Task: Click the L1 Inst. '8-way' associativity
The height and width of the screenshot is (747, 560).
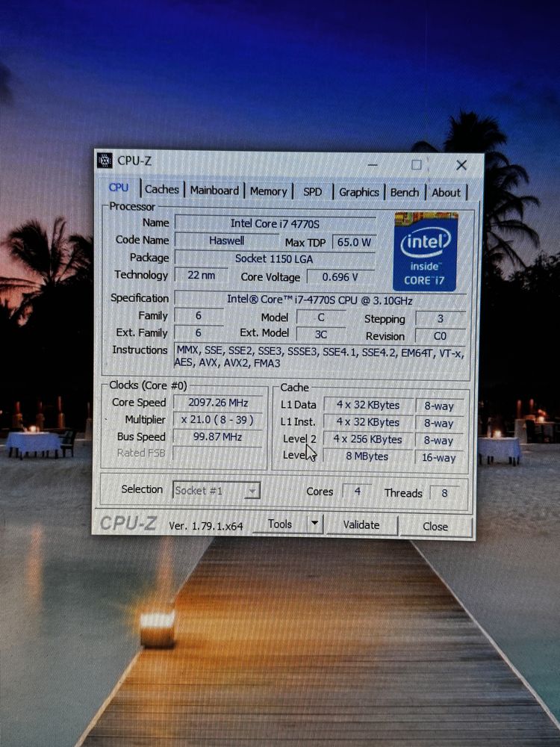Action: click(439, 423)
